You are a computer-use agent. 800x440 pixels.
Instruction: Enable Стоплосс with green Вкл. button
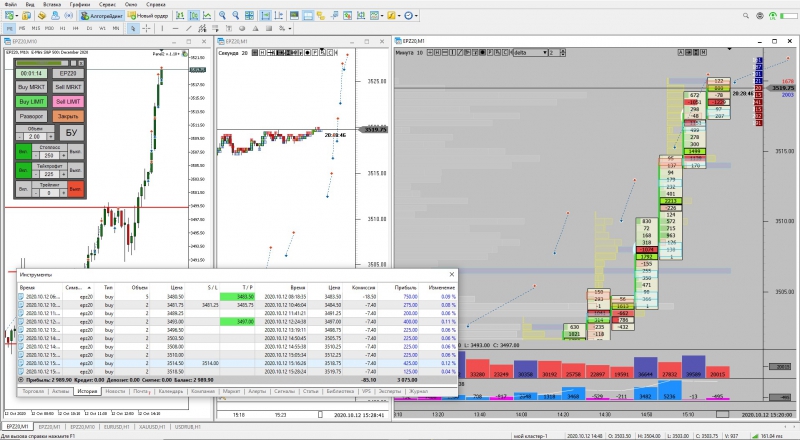(23, 152)
